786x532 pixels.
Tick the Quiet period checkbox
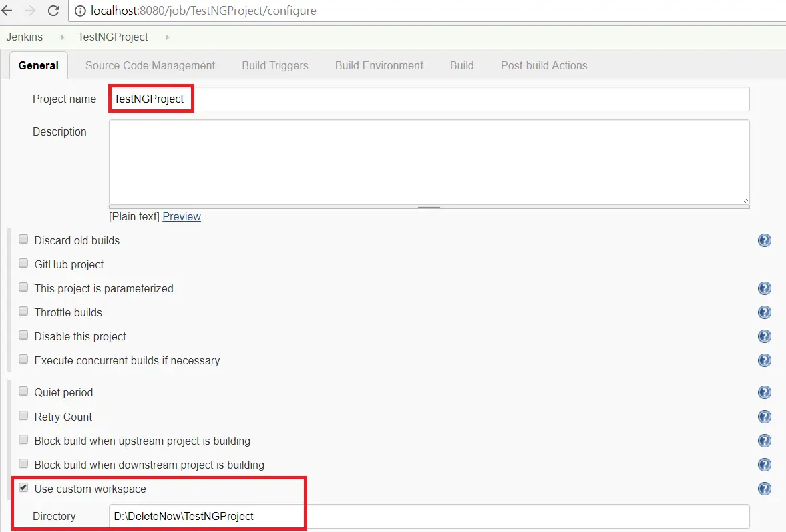point(23,392)
